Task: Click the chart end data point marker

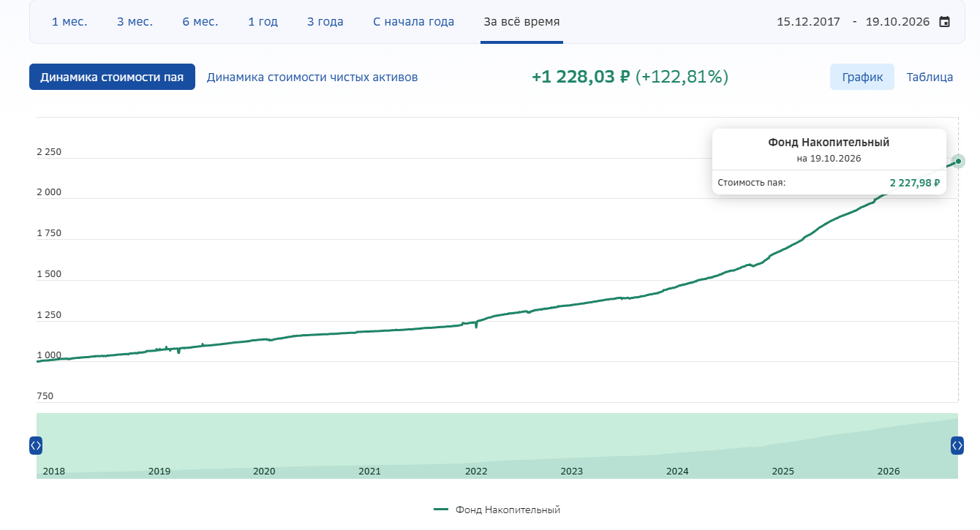Action: point(958,162)
